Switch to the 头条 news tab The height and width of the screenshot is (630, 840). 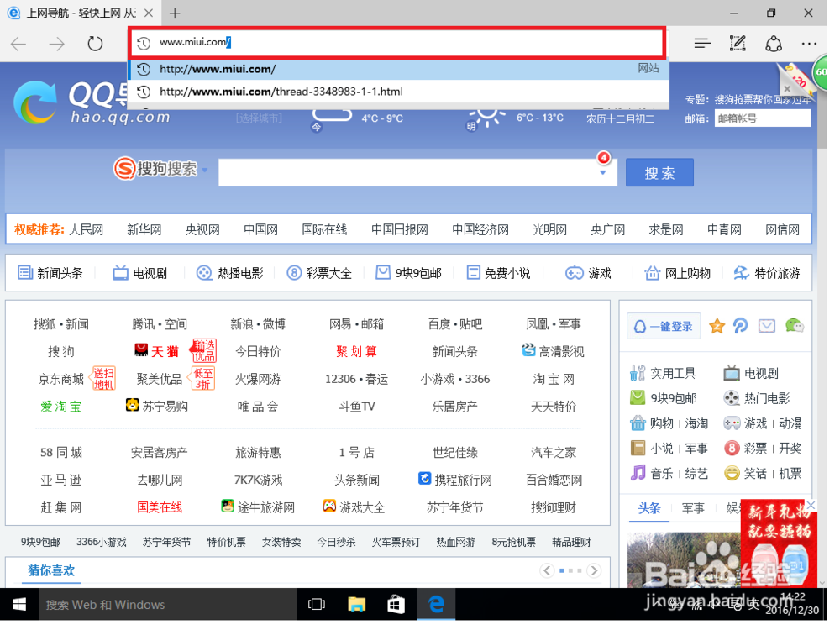pyautogui.click(x=648, y=508)
